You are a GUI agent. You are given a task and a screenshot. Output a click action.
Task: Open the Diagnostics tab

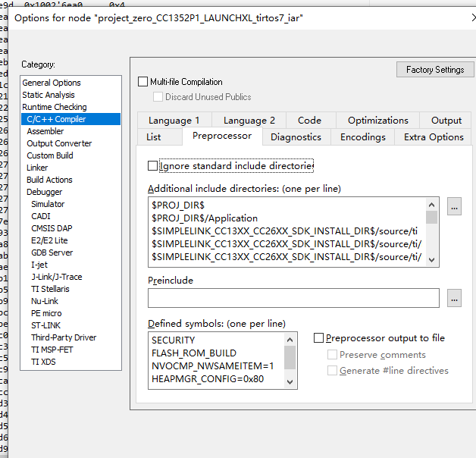tap(296, 136)
